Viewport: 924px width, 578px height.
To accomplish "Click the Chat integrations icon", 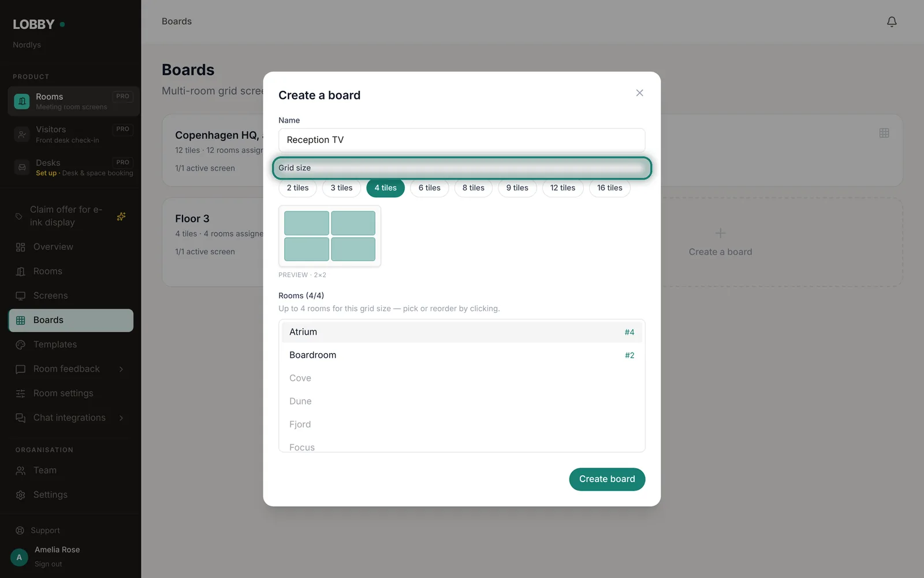I will point(21,418).
